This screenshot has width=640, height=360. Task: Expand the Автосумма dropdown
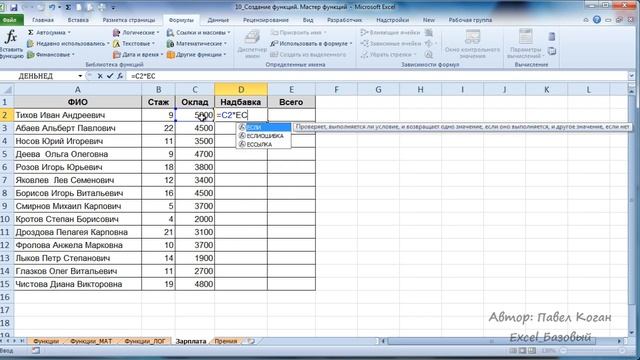(69, 33)
